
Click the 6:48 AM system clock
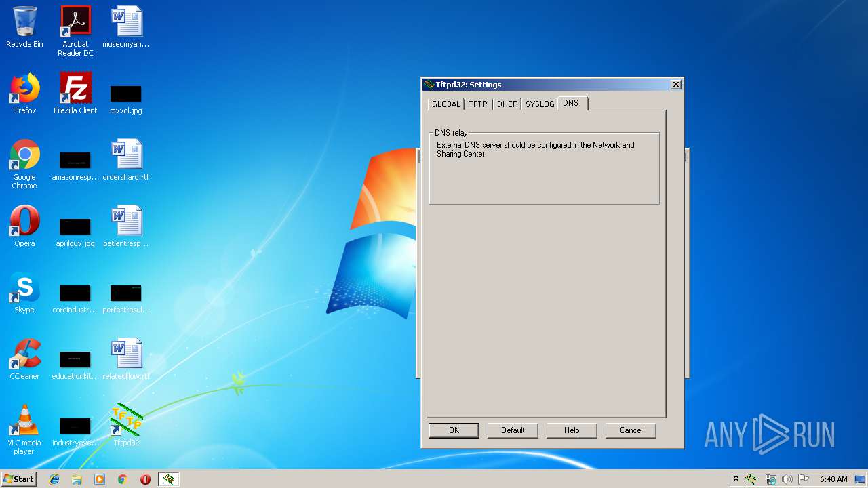(833, 479)
